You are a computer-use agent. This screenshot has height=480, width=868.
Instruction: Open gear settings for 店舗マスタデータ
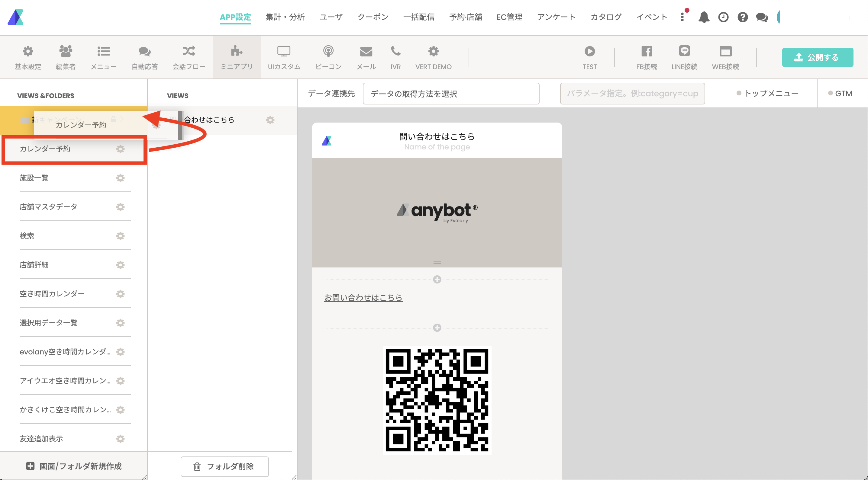[x=120, y=207]
